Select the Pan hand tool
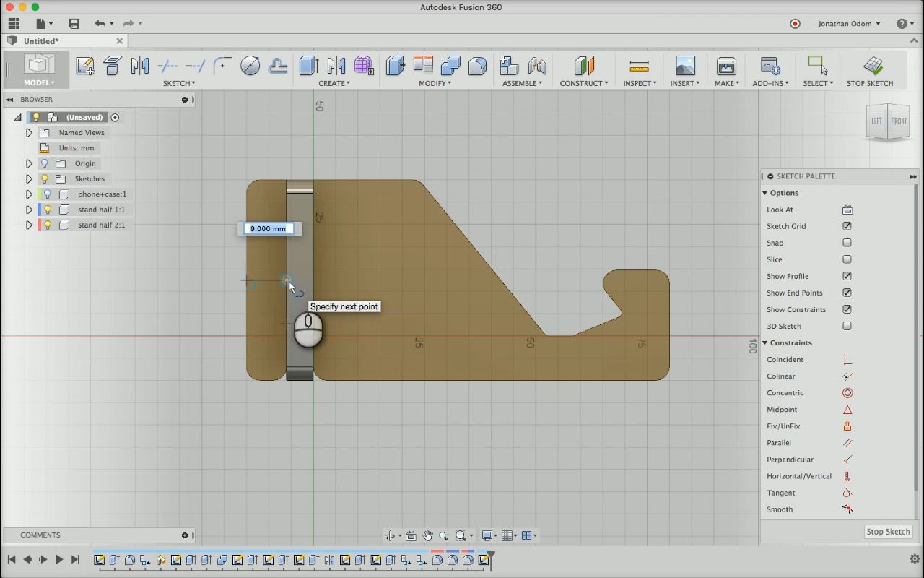This screenshot has width=924, height=578. point(427,535)
